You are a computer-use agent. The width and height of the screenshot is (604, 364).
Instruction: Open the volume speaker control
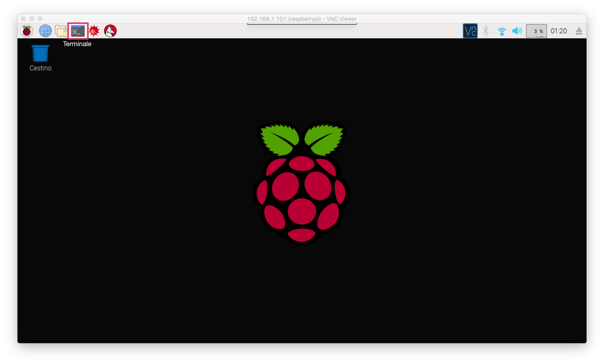517,31
